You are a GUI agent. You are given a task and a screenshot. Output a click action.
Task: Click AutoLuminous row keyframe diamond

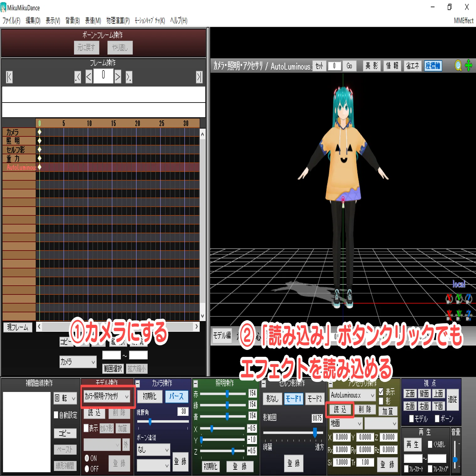(40, 167)
